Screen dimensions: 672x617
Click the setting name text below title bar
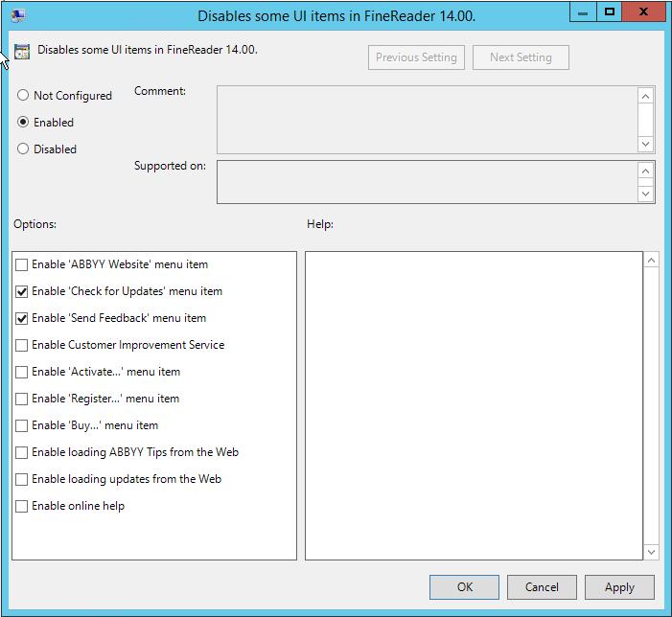click(x=148, y=50)
